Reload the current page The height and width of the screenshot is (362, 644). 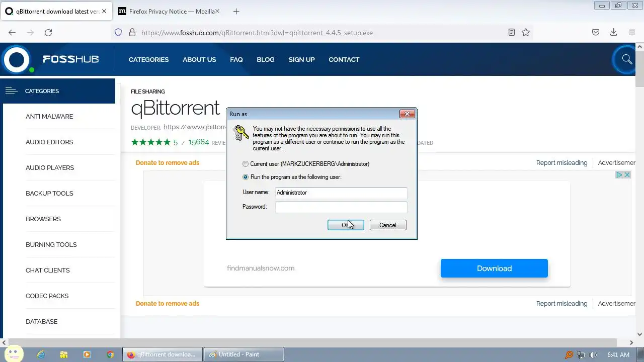[48, 32]
